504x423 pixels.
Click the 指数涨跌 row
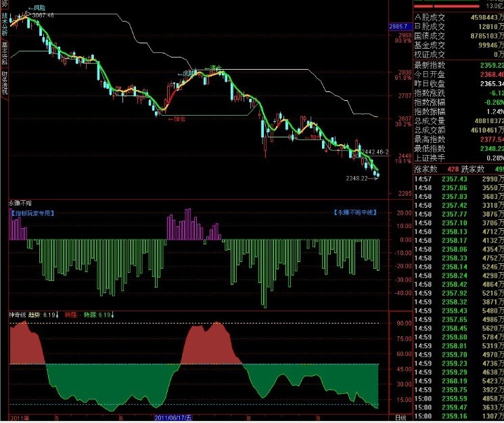point(459,93)
